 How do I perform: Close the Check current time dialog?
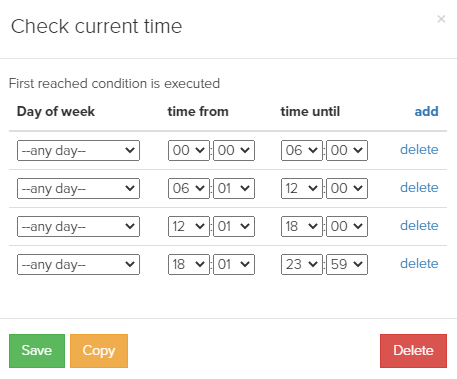(x=441, y=19)
